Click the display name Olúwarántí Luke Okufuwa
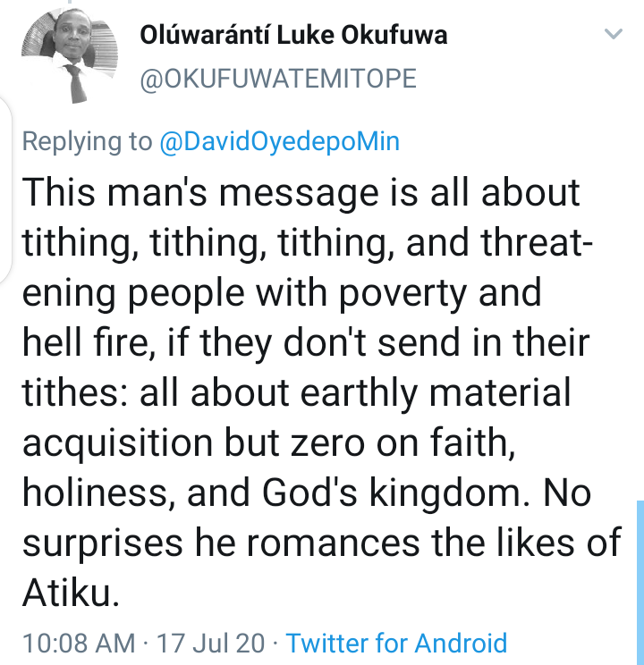644x665 pixels. click(x=293, y=35)
